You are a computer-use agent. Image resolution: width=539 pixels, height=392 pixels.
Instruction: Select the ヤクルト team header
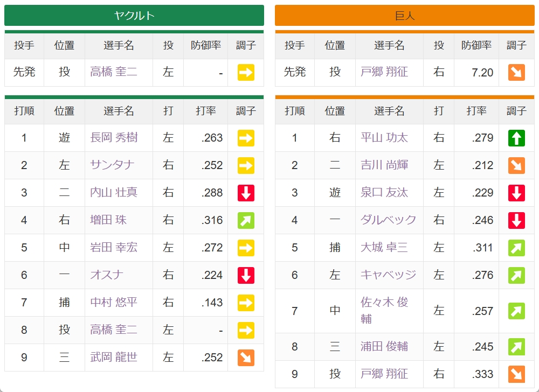tap(134, 16)
